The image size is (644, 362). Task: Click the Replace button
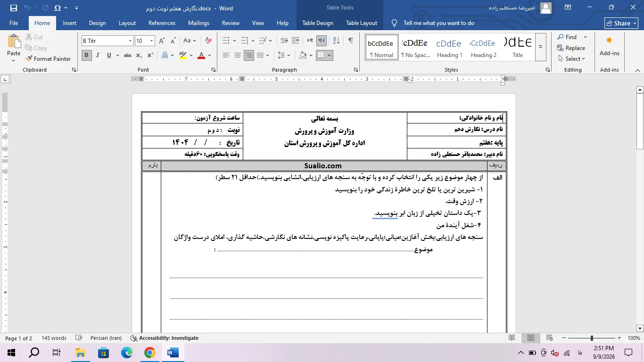click(571, 48)
